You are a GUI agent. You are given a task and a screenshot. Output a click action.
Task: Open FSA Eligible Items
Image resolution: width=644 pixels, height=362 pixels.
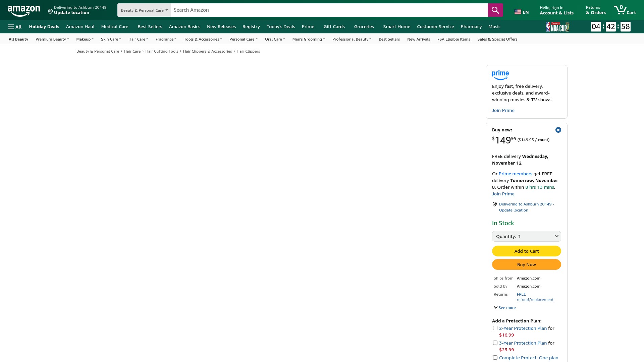(453, 39)
